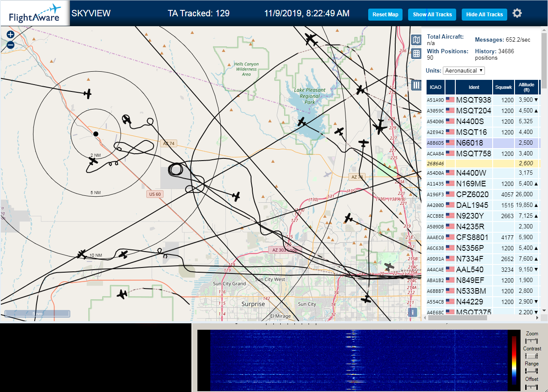The height and width of the screenshot is (392, 548).
Task: Select the MSQT758 aircraft row
Action: (x=483, y=153)
